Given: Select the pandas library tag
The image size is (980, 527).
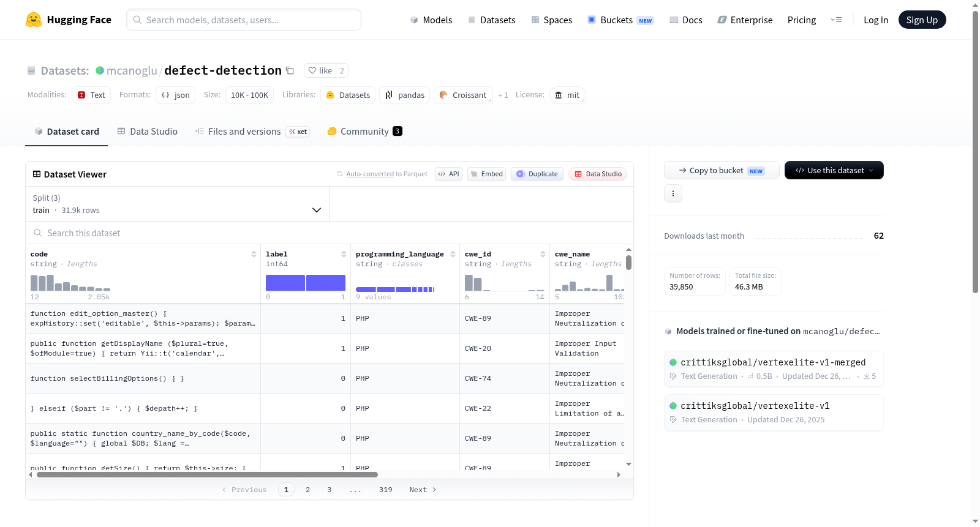Looking at the screenshot, I should (405, 95).
